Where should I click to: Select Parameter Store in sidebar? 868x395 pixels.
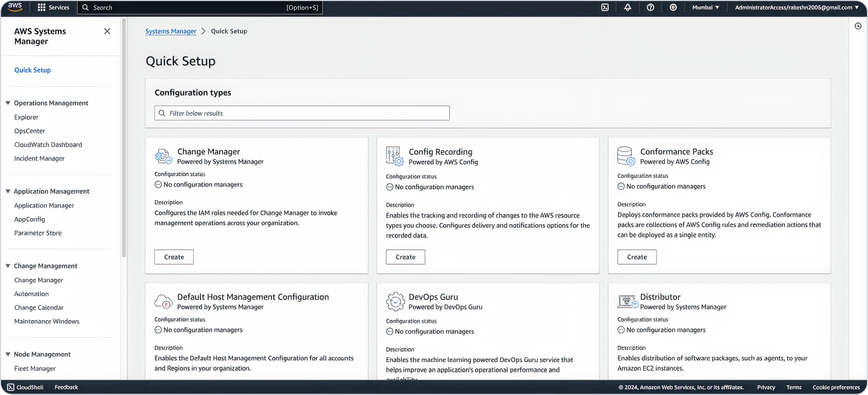38,233
